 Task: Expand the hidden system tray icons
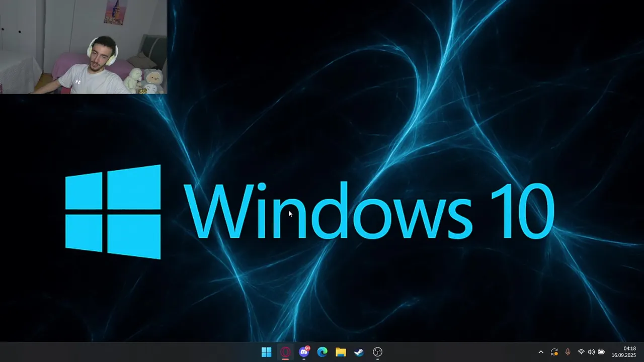[541, 352]
